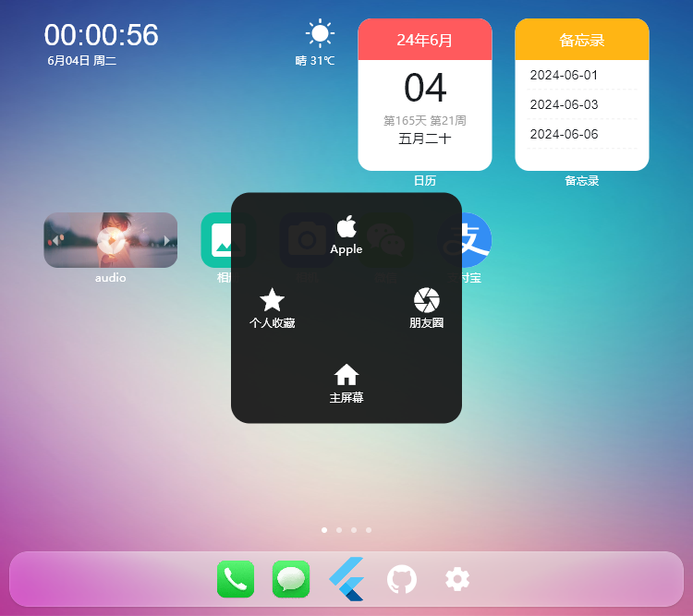The height and width of the screenshot is (616, 693).
Task: Go to 主屏幕 home icon
Action: tap(346, 383)
